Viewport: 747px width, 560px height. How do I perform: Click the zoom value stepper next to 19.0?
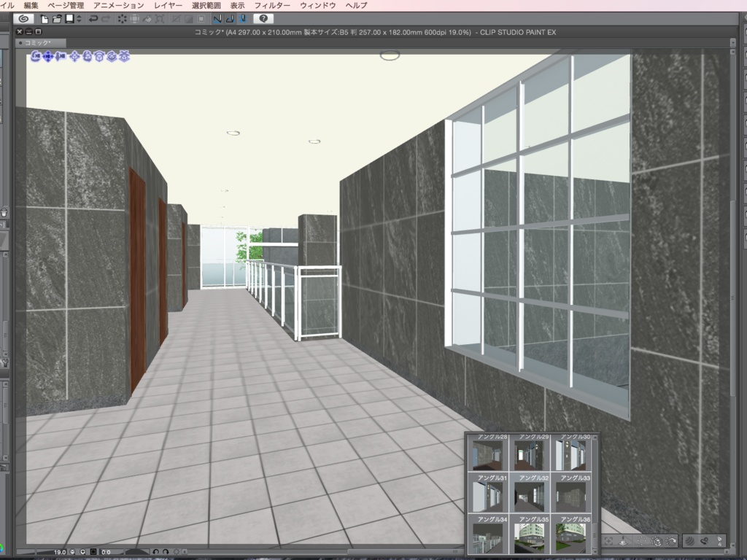pyautogui.click(x=73, y=551)
